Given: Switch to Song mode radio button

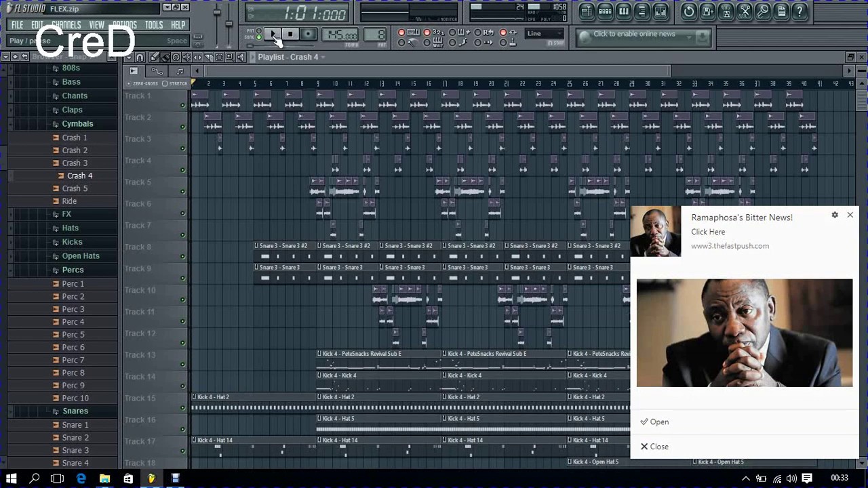Looking at the screenshot, I should pos(259,37).
